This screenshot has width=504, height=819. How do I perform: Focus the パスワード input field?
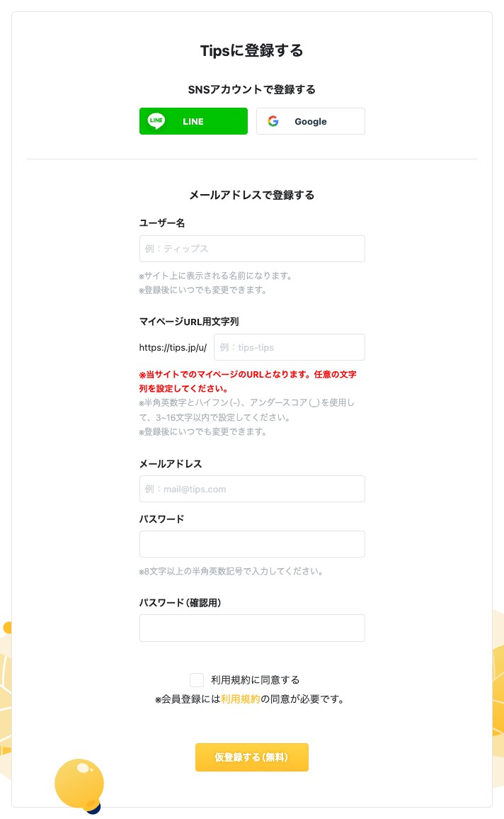tap(252, 544)
